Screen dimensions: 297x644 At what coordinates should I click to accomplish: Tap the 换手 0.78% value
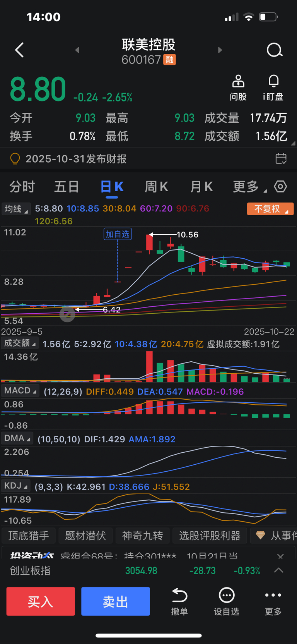[x=82, y=136]
